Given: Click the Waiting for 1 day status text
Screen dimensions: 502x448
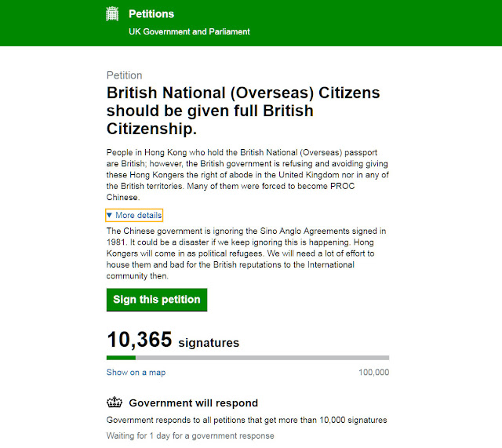Looking at the screenshot, I should coord(190,435).
